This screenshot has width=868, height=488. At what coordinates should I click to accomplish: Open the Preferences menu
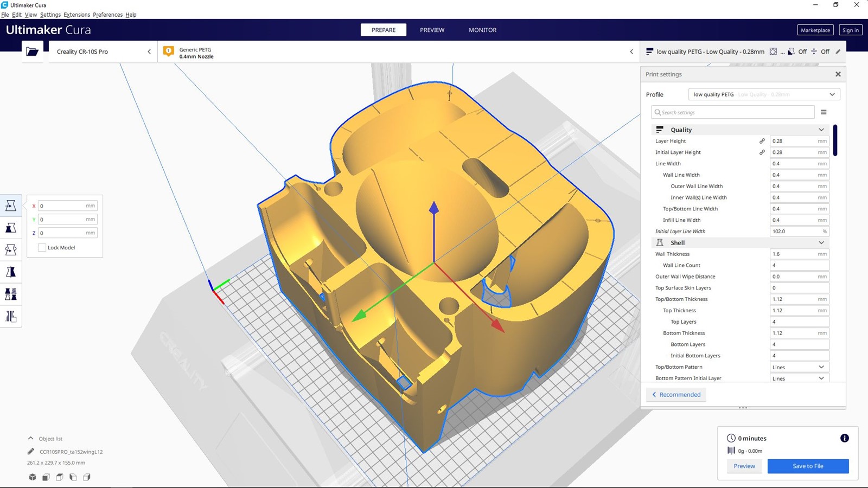tap(107, 15)
